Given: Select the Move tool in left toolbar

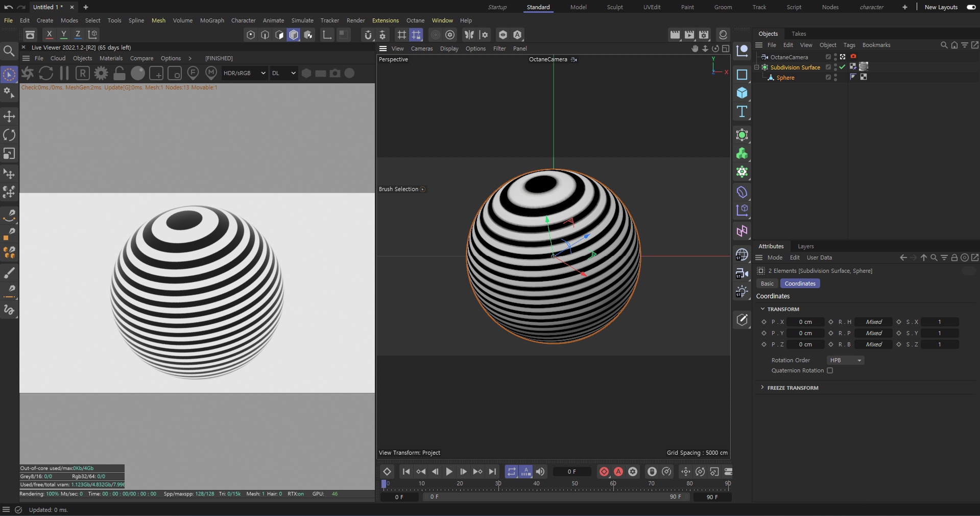Looking at the screenshot, I should (9, 116).
